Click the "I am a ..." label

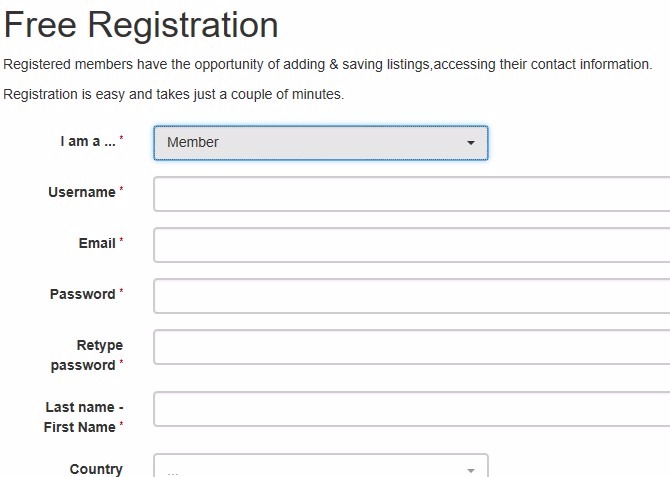(87, 142)
